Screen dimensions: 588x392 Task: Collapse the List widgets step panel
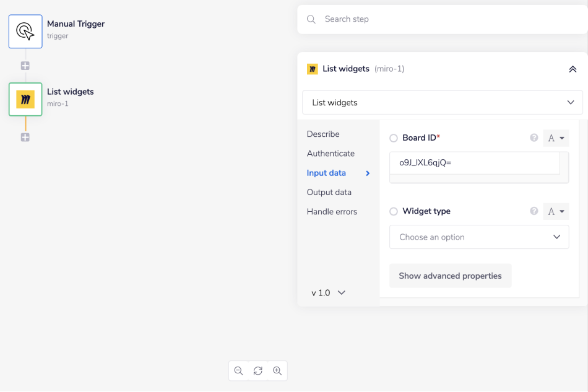573,69
